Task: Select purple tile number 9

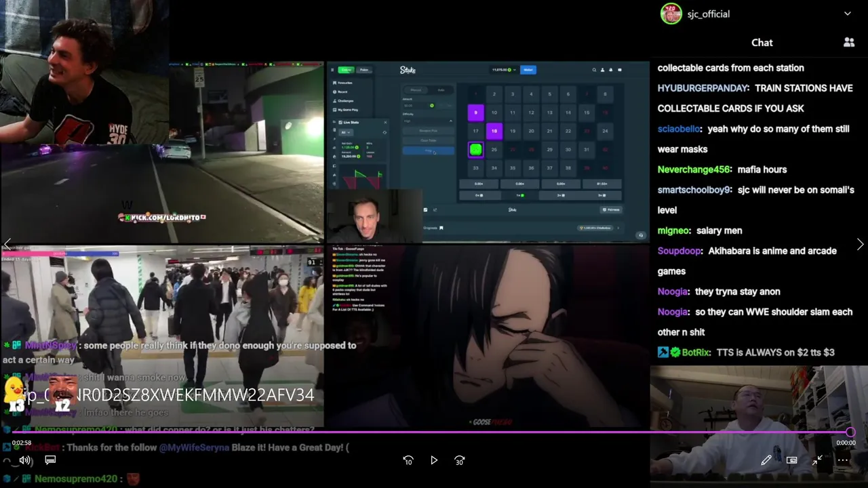Action: coord(476,113)
